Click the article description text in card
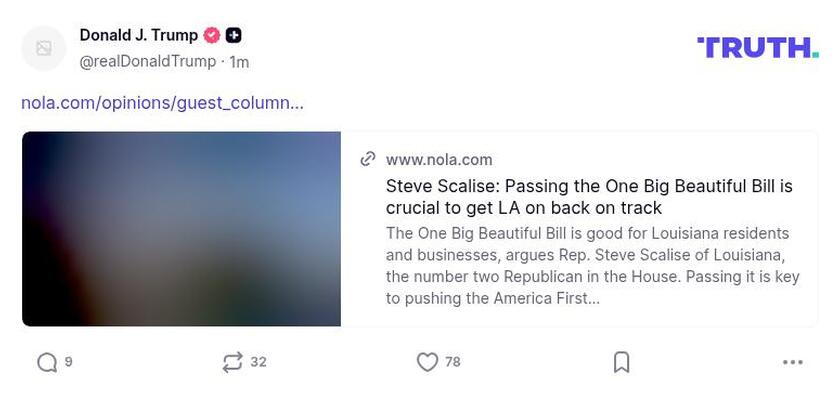840x406 pixels. [592, 265]
